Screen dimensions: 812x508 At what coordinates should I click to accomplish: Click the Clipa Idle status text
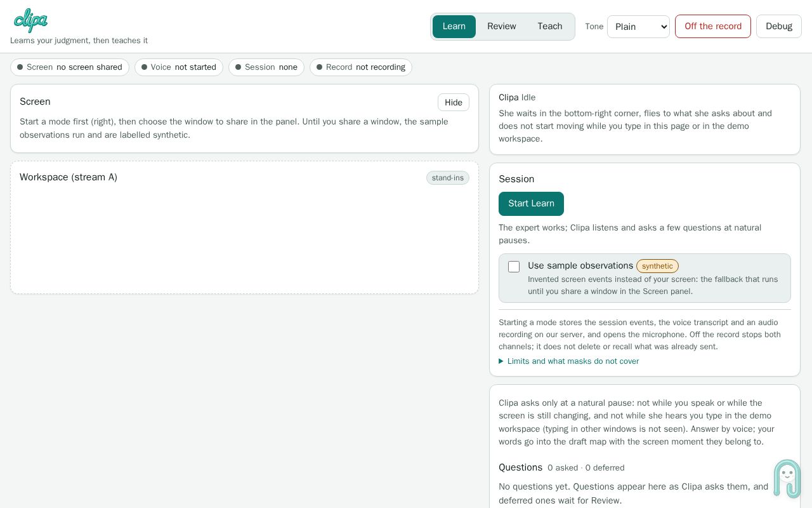click(x=517, y=97)
